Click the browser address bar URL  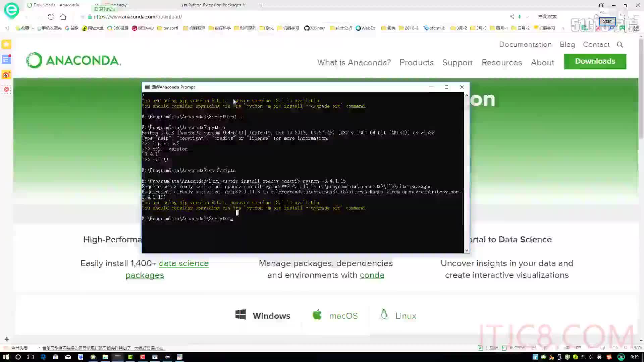[138, 17]
